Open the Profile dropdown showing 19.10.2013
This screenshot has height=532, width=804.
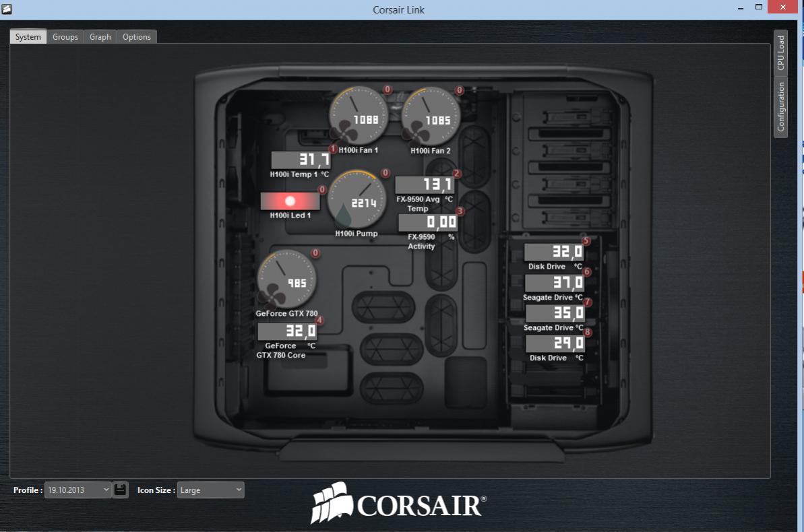tap(78, 490)
